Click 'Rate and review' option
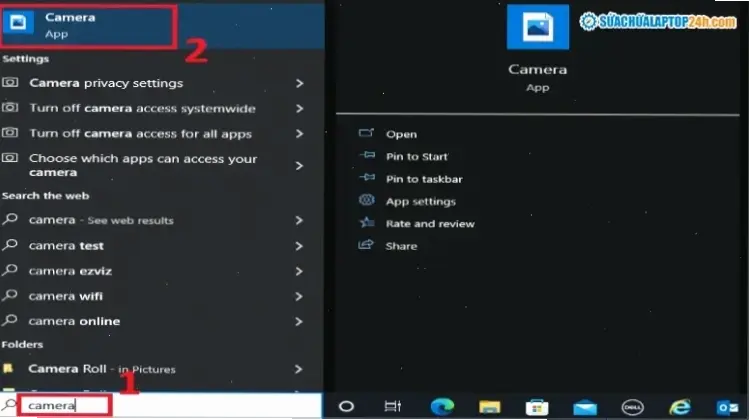Image resolution: width=749 pixels, height=420 pixels. [x=429, y=224]
